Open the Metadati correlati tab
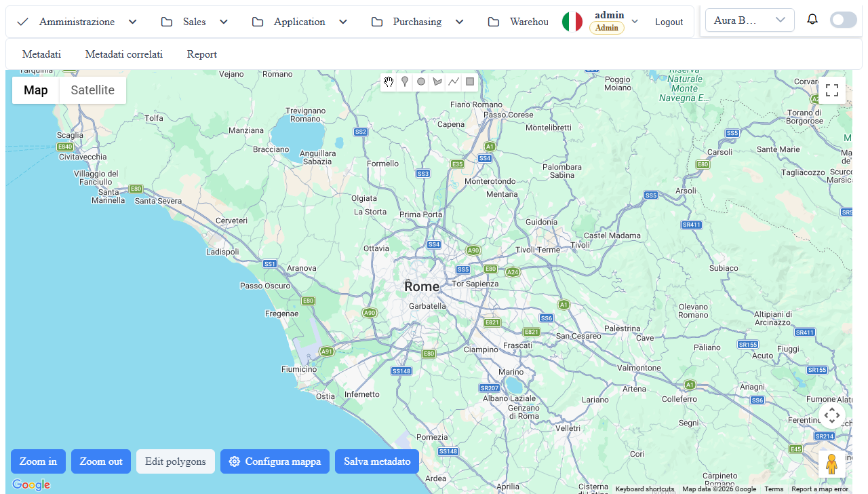 coord(124,54)
